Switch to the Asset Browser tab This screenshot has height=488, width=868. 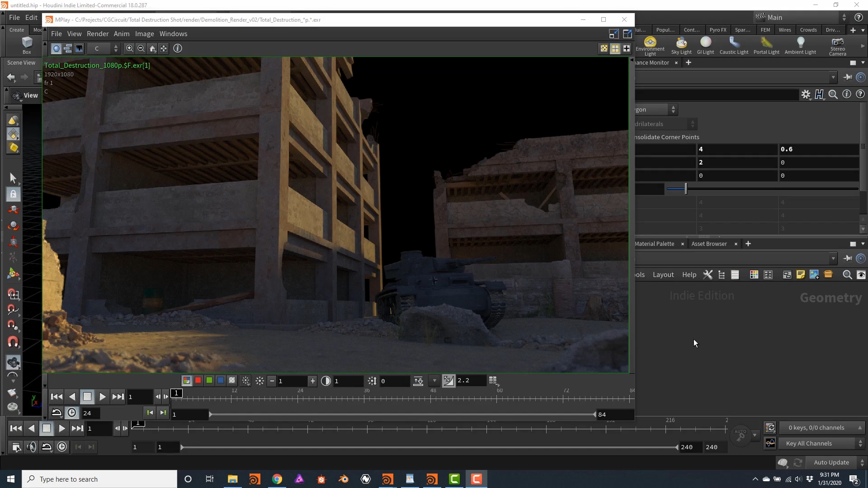[x=709, y=244]
